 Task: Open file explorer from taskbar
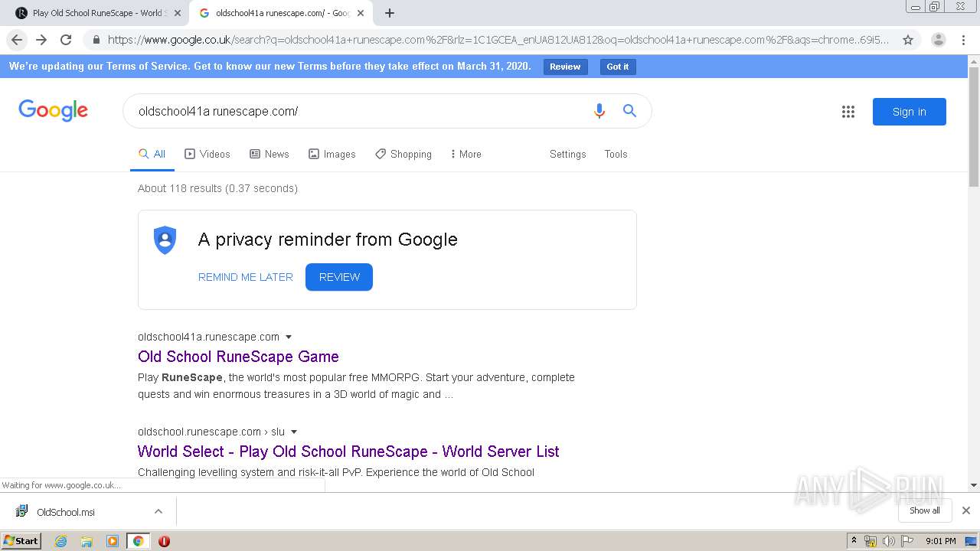point(87,541)
